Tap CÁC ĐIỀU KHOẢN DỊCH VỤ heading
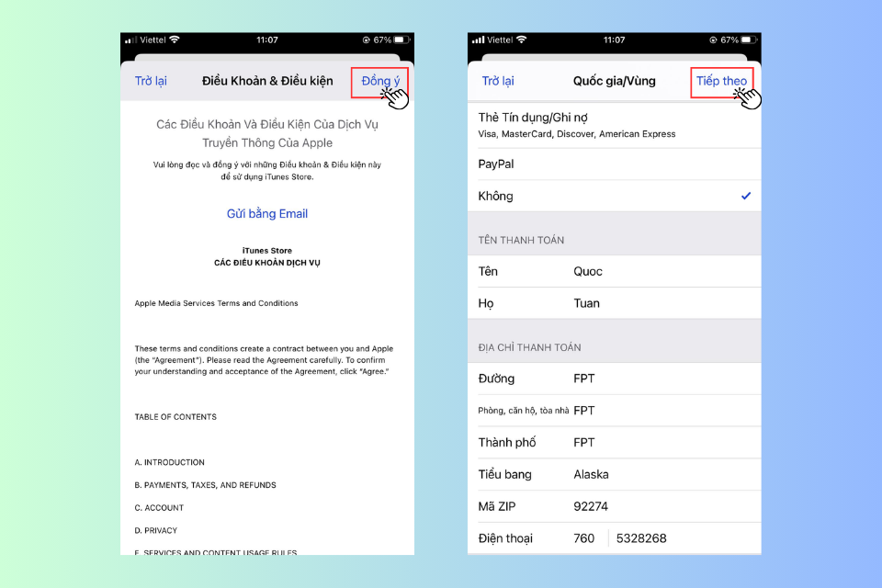This screenshot has height=588, width=882. pyautogui.click(x=267, y=263)
